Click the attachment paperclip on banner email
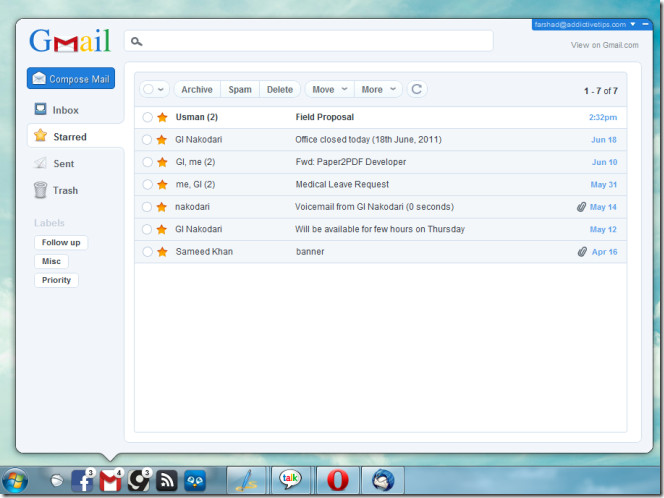The height and width of the screenshot is (498, 664). click(582, 252)
